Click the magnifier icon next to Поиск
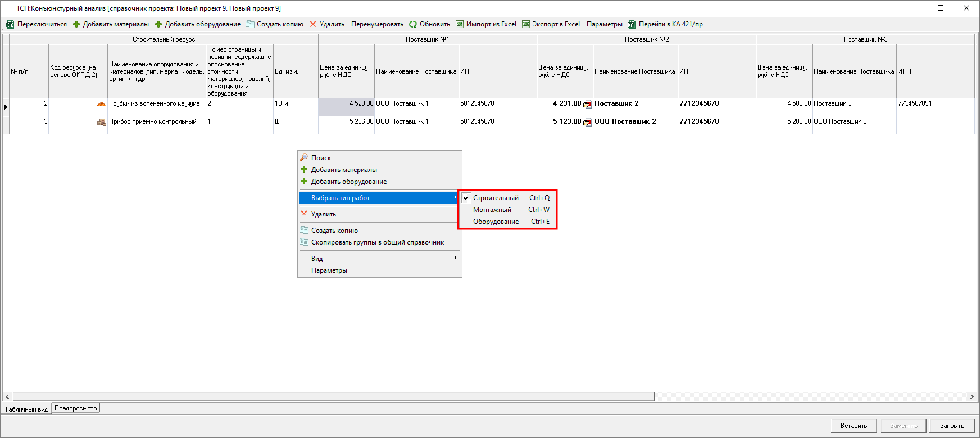The width and height of the screenshot is (980, 438). (x=304, y=158)
